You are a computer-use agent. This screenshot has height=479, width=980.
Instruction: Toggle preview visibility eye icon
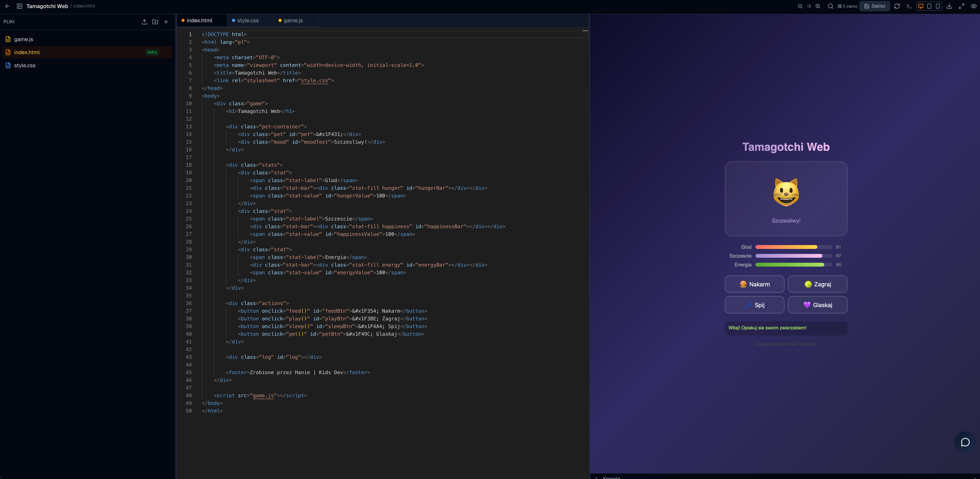973,6
